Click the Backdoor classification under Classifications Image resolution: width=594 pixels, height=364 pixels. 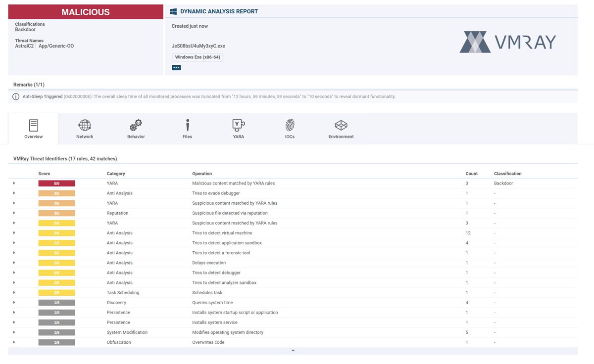(x=25, y=30)
